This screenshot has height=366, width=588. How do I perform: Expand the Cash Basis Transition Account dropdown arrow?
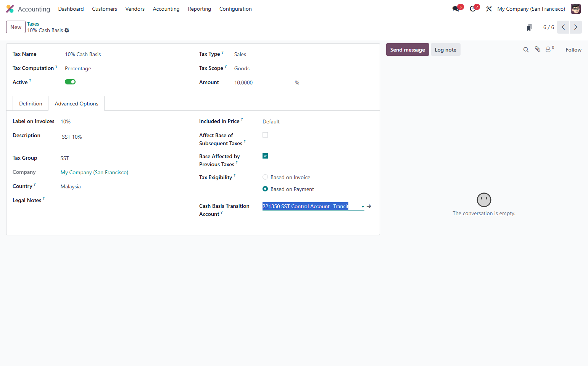pos(362,207)
